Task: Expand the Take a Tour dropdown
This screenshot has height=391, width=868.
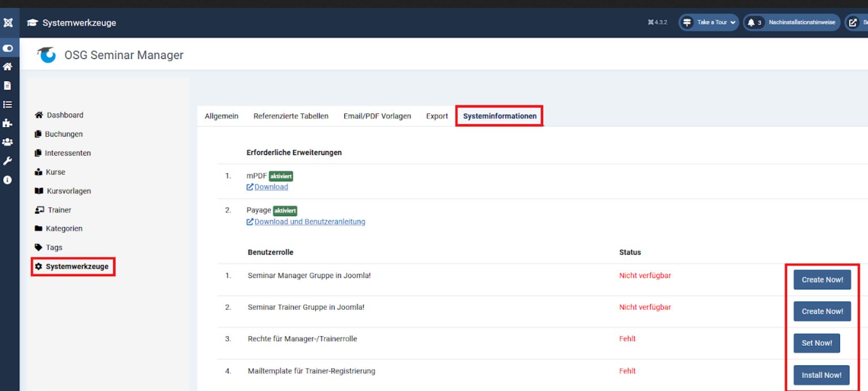Action: coord(709,23)
